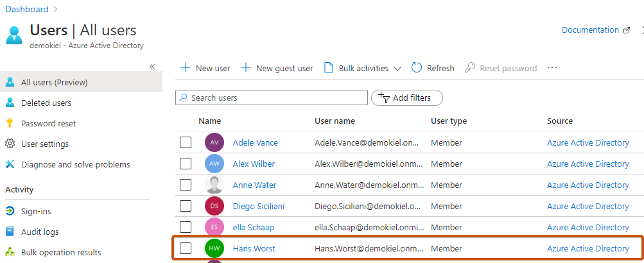The width and height of the screenshot is (644, 263).
Task: Check the ella Schaap row checkbox
Action: point(186,227)
